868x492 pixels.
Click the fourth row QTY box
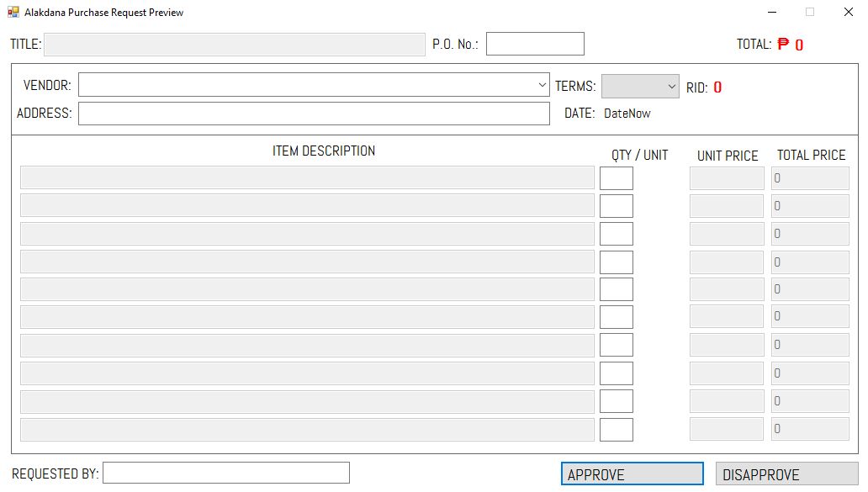(x=617, y=262)
